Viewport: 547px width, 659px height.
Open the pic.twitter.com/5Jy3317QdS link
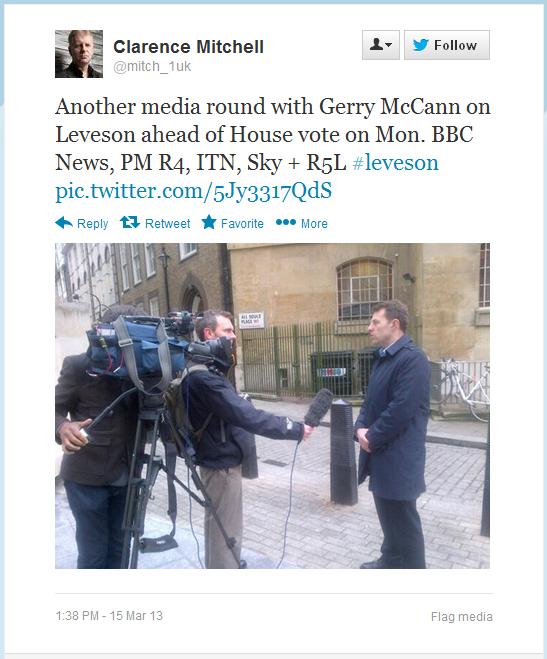tap(194, 191)
